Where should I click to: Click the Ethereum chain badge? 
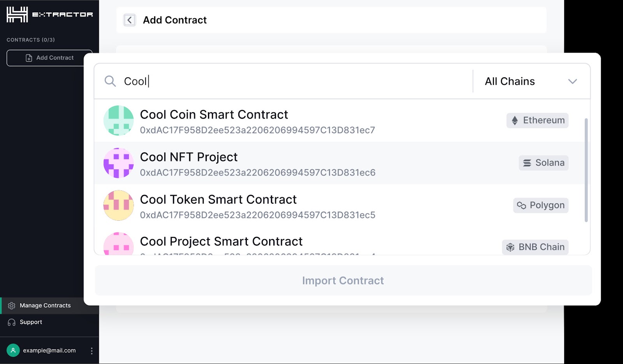point(537,120)
